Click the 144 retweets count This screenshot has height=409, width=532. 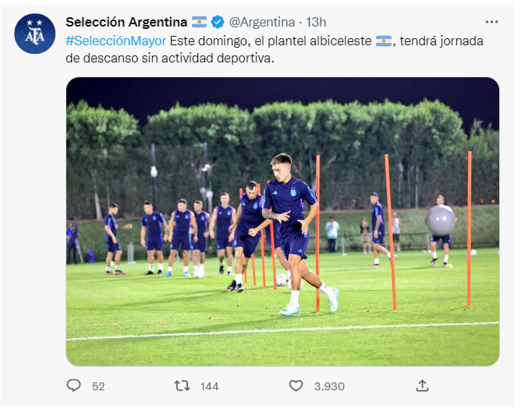tap(209, 386)
